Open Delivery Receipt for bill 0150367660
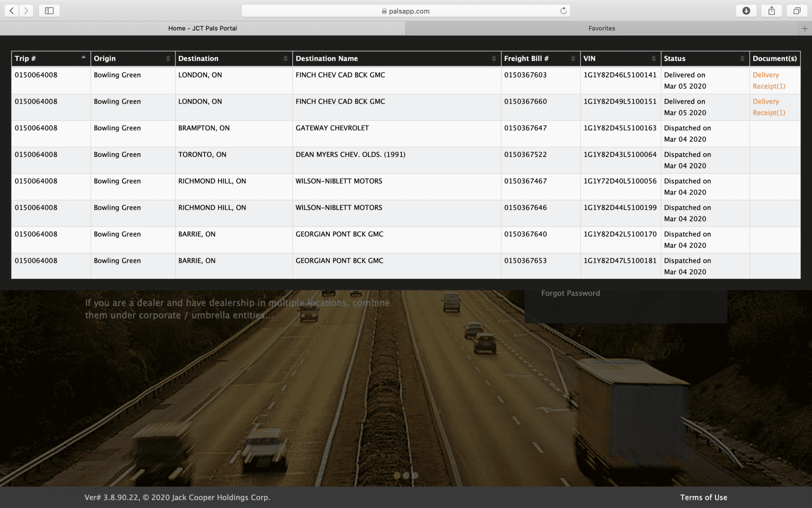The image size is (812, 508). (768, 107)
